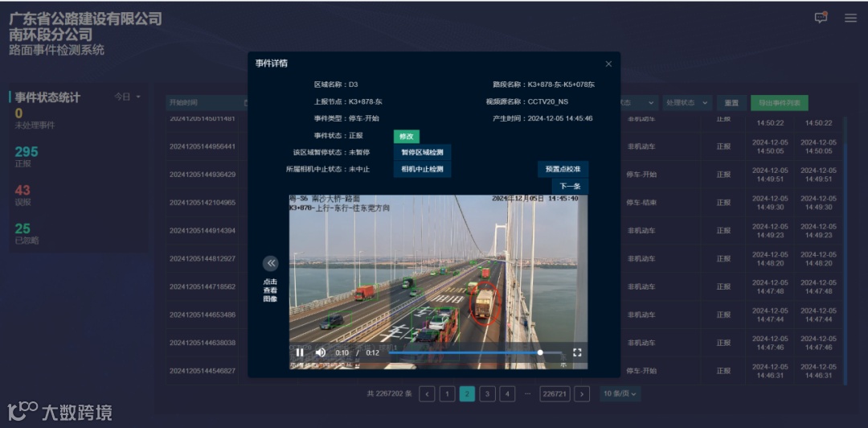
Task: Click the 25 已忽略 statistic
Action: (x=27, y=233)
